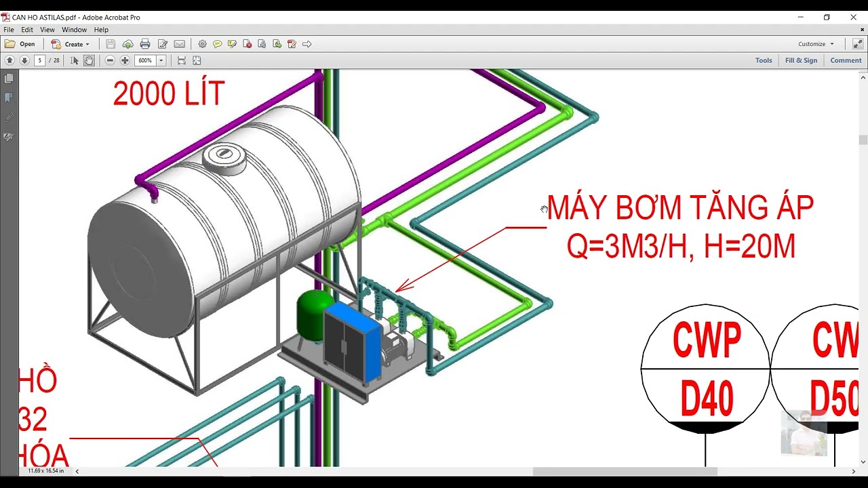Viewport: 868px width, 488px height.
Task: Click the send by email envelope icon
Action: (x=180, y=44)
